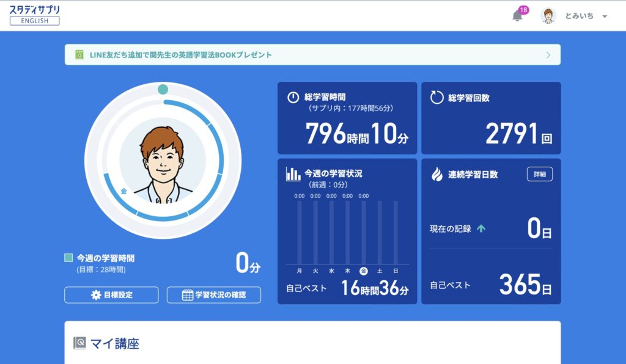Image resolution: width=626 pixels, height=364 pixels.
Task: Click the (目標：28時間) goal text
Action: point(101,270)
